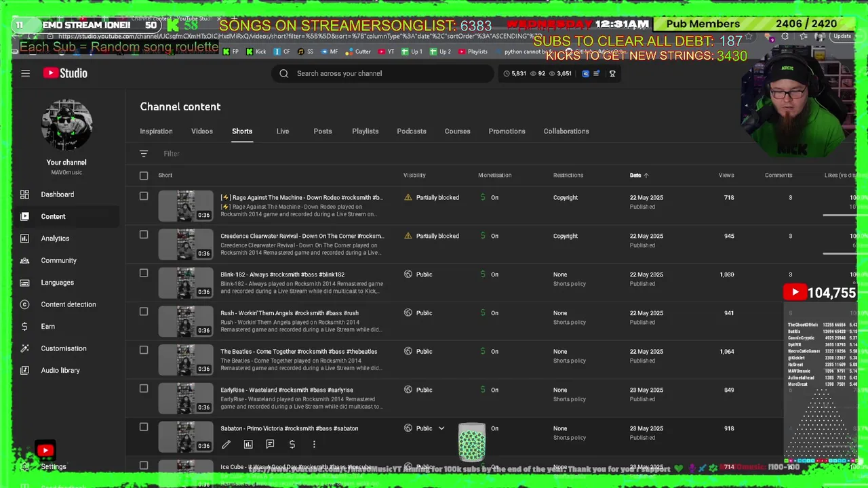Select the EarlyRise Wasteland short checkbox
This screenshot has width=868, height=488.
(x=144, y=388)
